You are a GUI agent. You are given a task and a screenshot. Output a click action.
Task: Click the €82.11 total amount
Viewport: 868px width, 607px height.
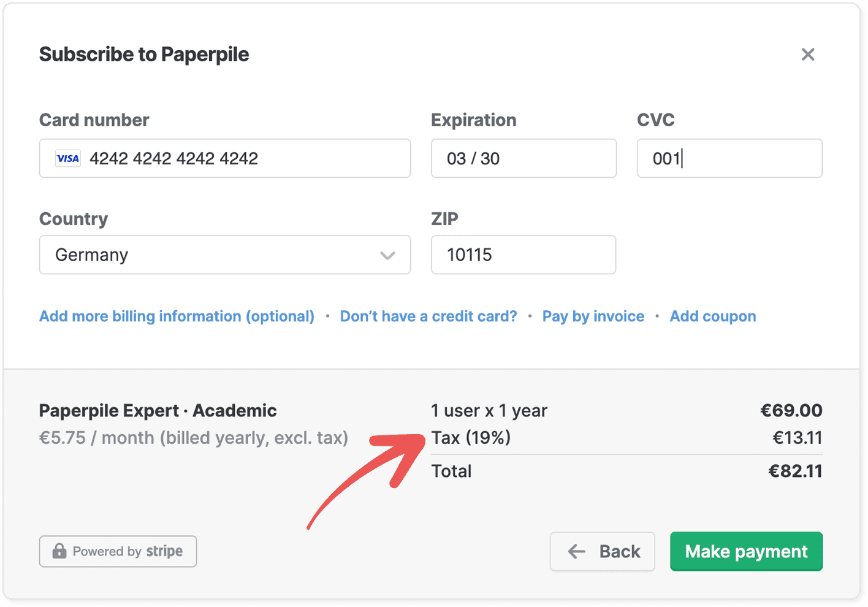click(x=795, y=471)
